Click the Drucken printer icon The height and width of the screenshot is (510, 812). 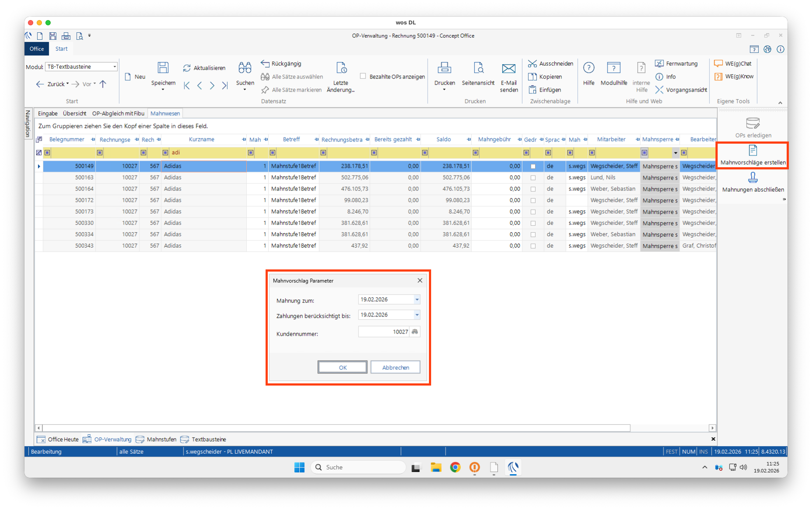coord(444,68)
